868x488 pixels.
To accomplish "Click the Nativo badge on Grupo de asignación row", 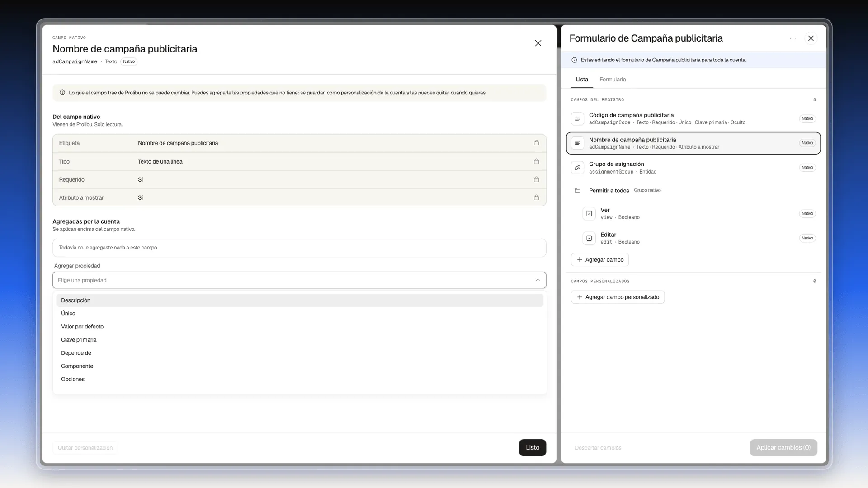I will coord(807,168).
